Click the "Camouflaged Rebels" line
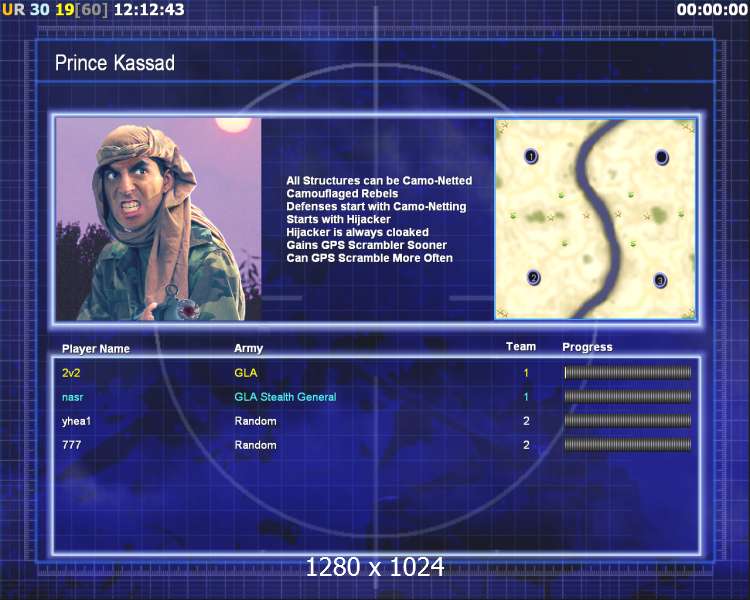750x600 pixels. click(x=342, y=194)
